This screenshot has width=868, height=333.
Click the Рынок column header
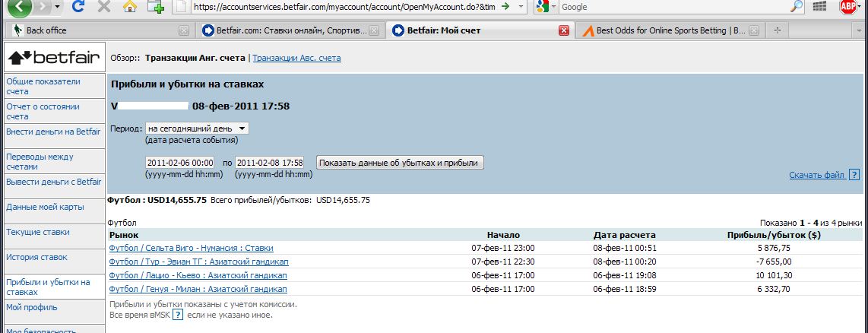[123, 234]
